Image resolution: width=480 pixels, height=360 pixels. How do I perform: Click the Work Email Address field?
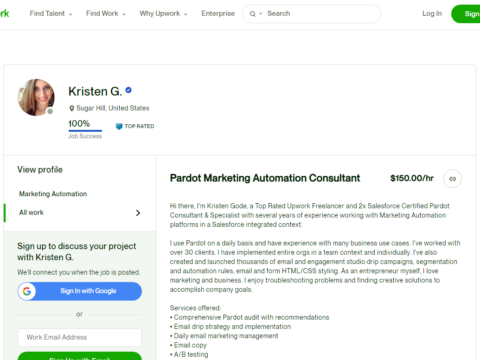click(80, 337)
